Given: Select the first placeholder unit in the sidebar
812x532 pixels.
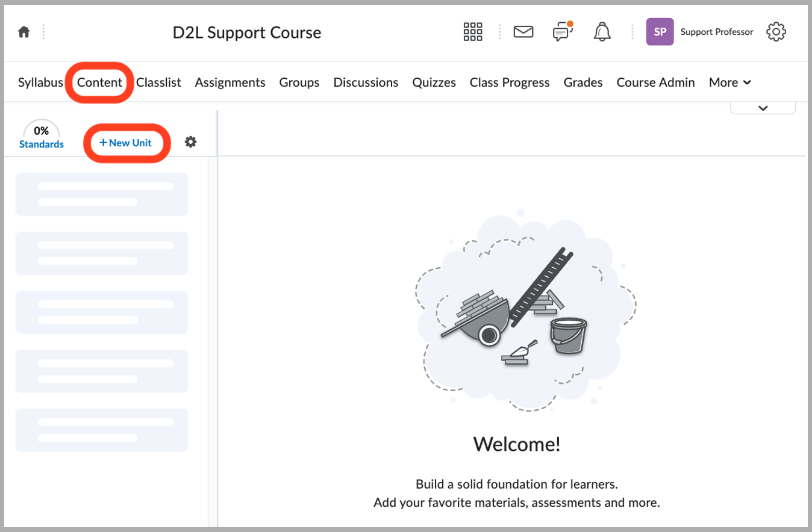Looking at the screenshot, I should (101, 194).
